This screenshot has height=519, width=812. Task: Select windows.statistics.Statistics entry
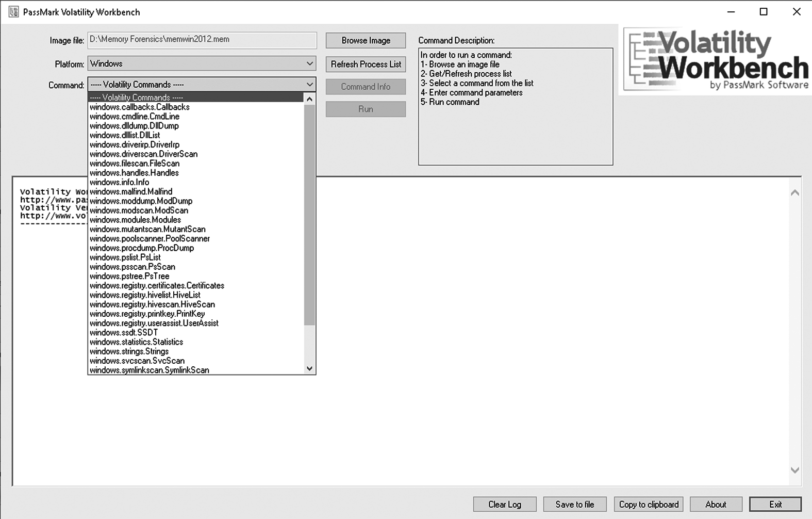pyautogui.click(x=196, y=342)
